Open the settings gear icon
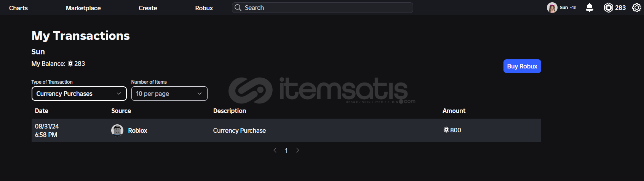644x181 pixels. (636, 8)
